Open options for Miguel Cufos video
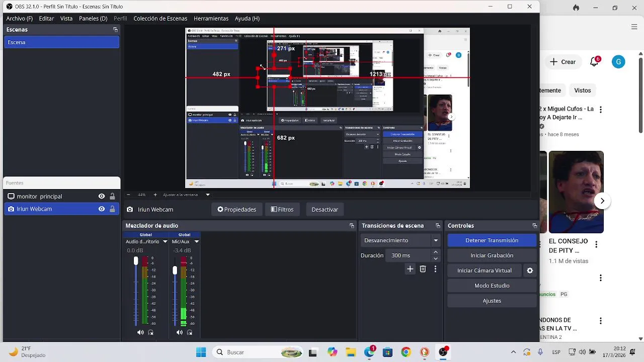 click(600, 110)
